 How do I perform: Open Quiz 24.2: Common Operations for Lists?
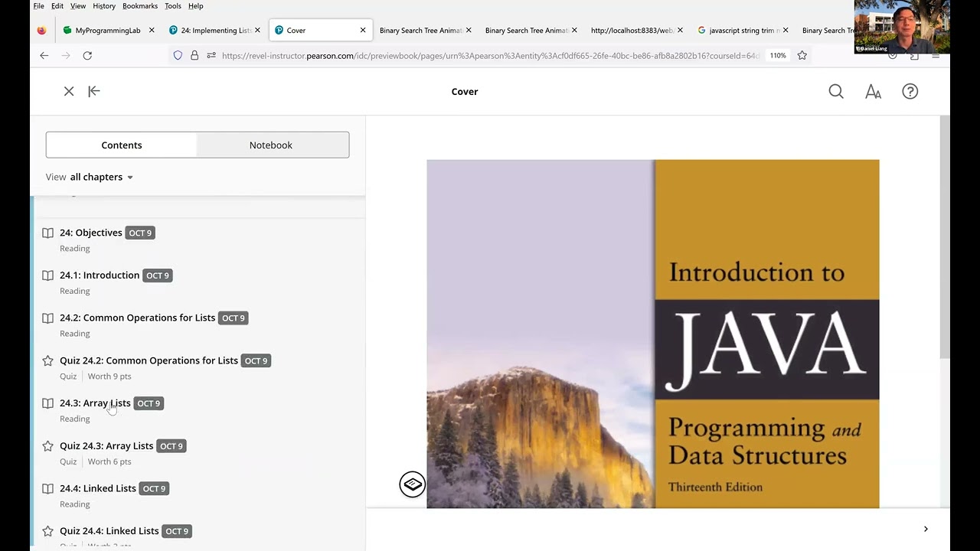pyautogui.click(x=149, y=360)
